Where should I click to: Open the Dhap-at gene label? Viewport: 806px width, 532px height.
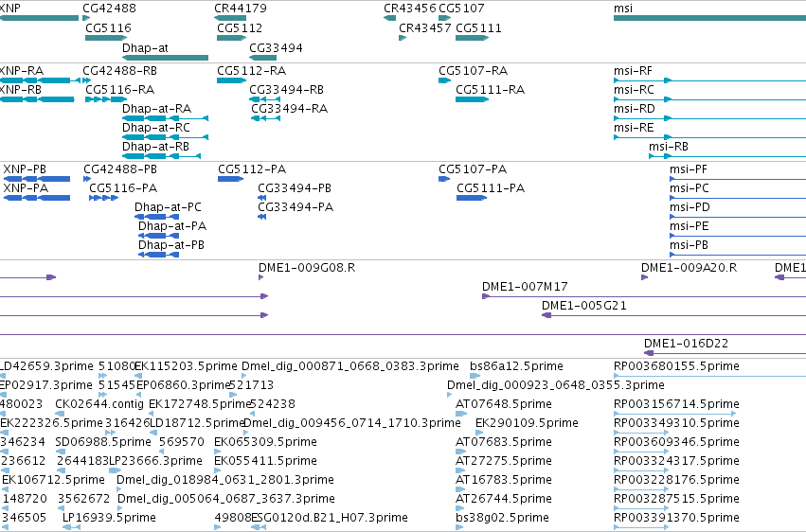click(145, 47)
